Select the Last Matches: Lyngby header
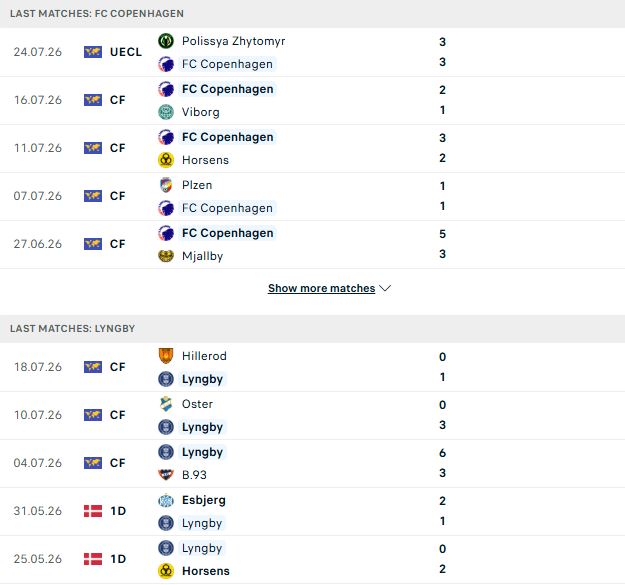Viewport: 625px width, 585px height. point(73,328)
